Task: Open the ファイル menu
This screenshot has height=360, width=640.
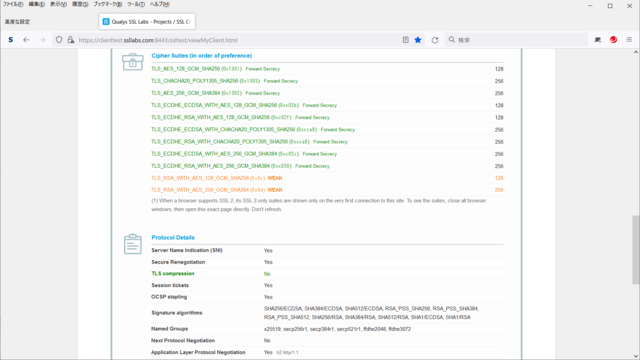Action: [13, 4]
